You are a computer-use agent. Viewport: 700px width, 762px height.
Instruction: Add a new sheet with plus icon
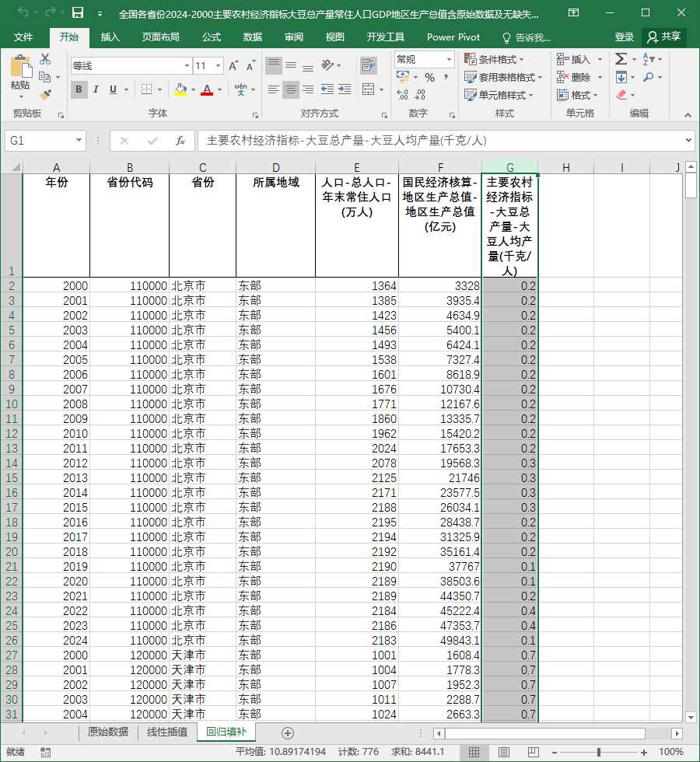pos(287,732)
